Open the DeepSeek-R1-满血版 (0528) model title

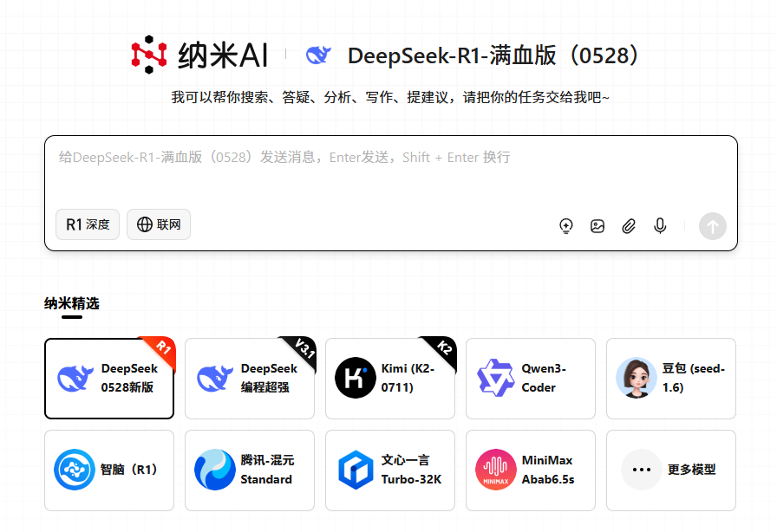tap(493, 55)
